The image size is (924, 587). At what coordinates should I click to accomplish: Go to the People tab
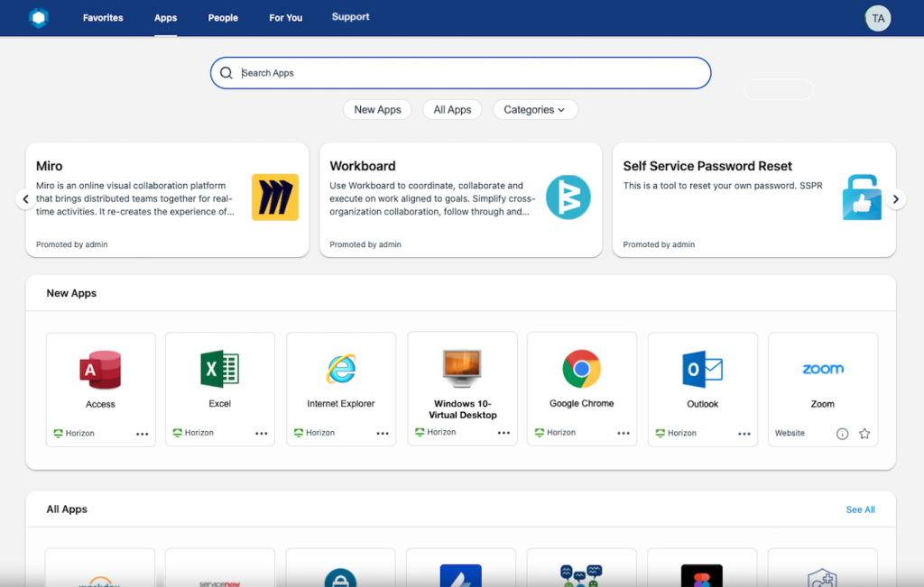[223, 18]
